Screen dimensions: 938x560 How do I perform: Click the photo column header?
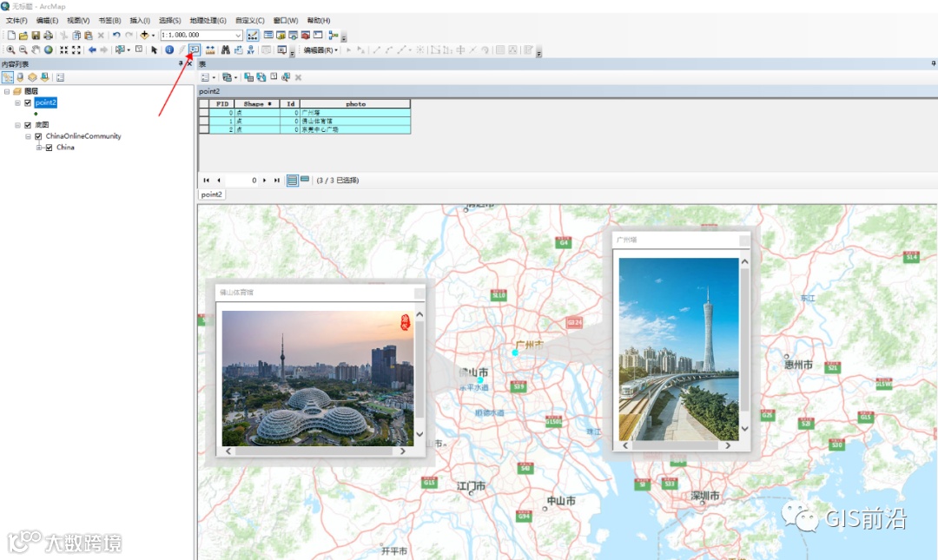[355, 104]
